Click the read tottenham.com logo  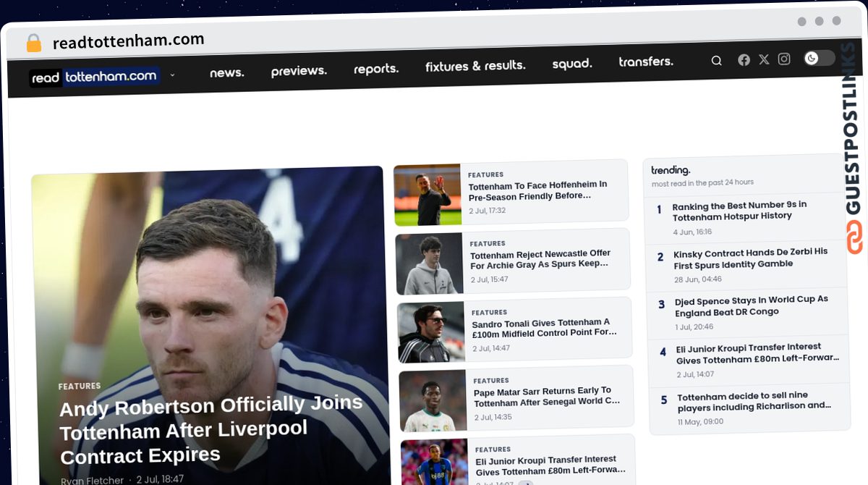tap(94, 77)
